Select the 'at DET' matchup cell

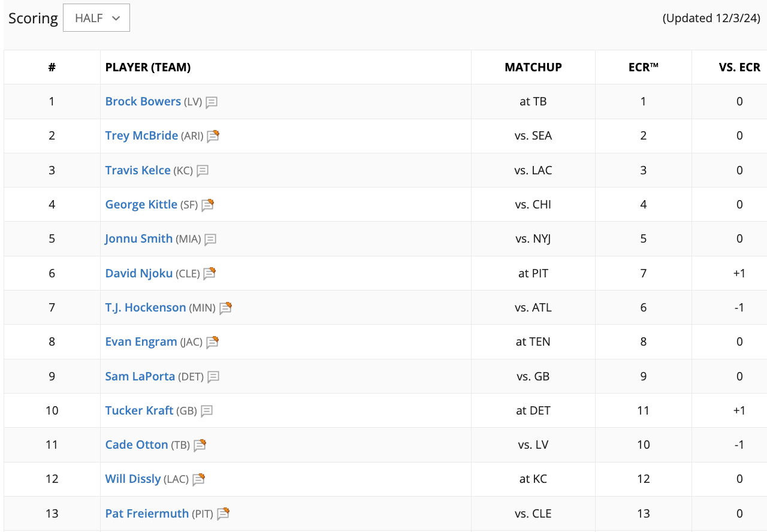pyautogui.click(x=533, y=410)
